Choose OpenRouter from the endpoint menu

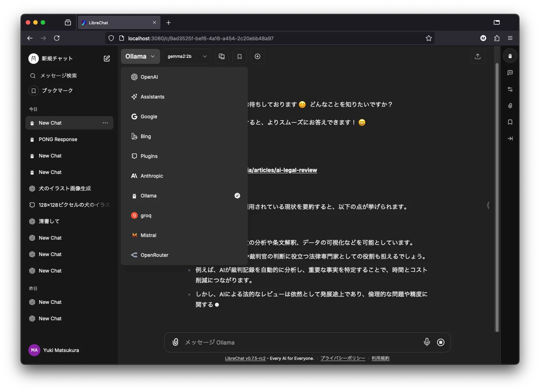[154, 255]
